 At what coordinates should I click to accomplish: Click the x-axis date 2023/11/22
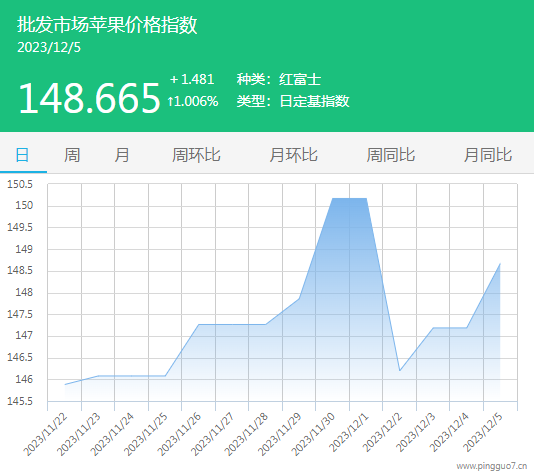click(46, 434)
